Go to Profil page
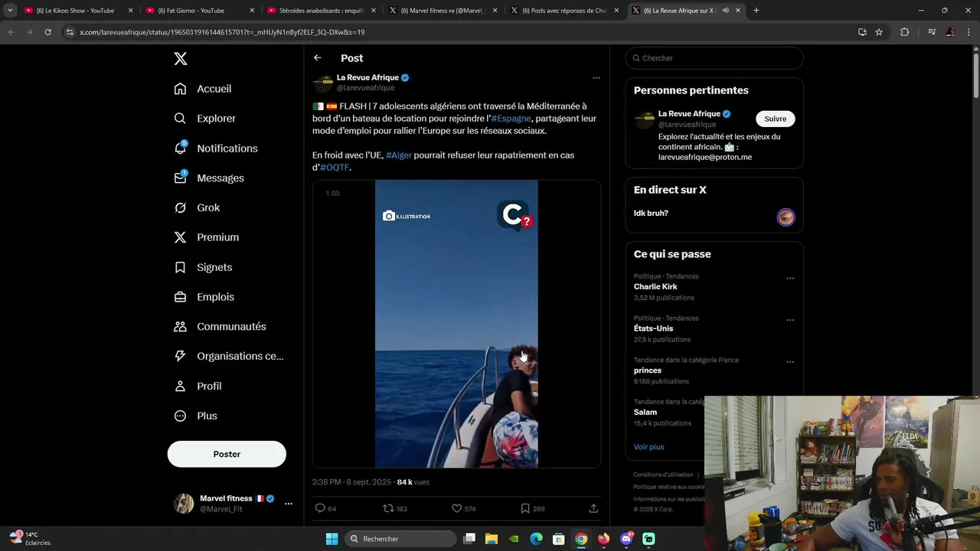The height and width of the screenshot is (551, 980). pos(198,386)
